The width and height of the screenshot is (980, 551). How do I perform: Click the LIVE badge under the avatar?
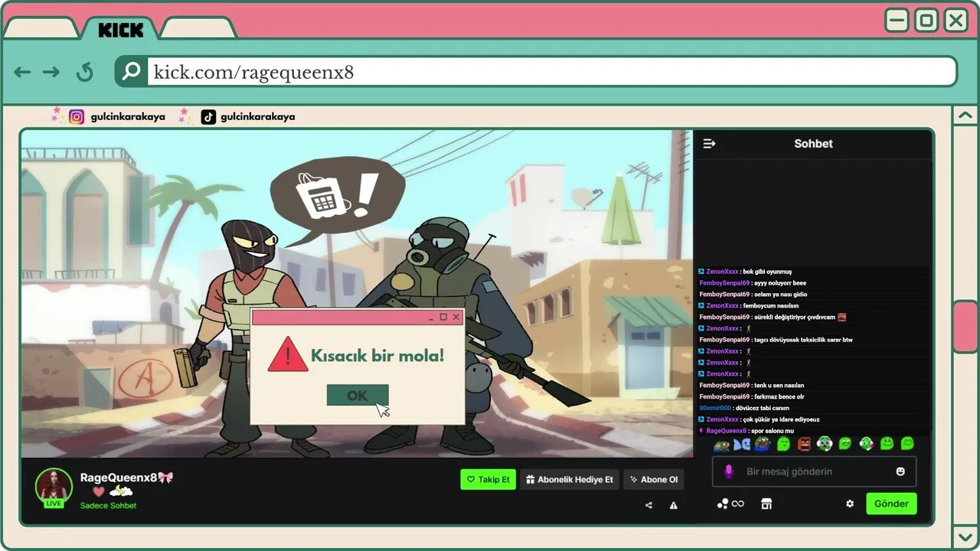[54, 504]
